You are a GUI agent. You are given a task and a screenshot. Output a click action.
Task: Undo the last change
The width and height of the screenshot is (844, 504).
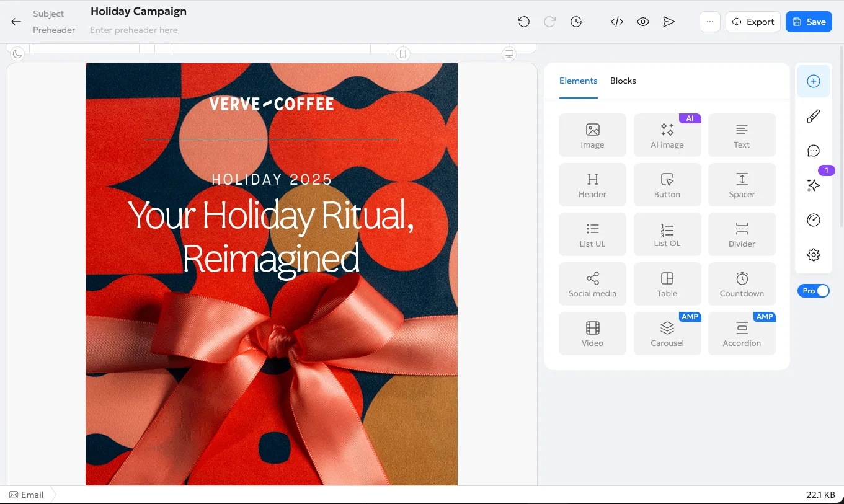point(523,22)
